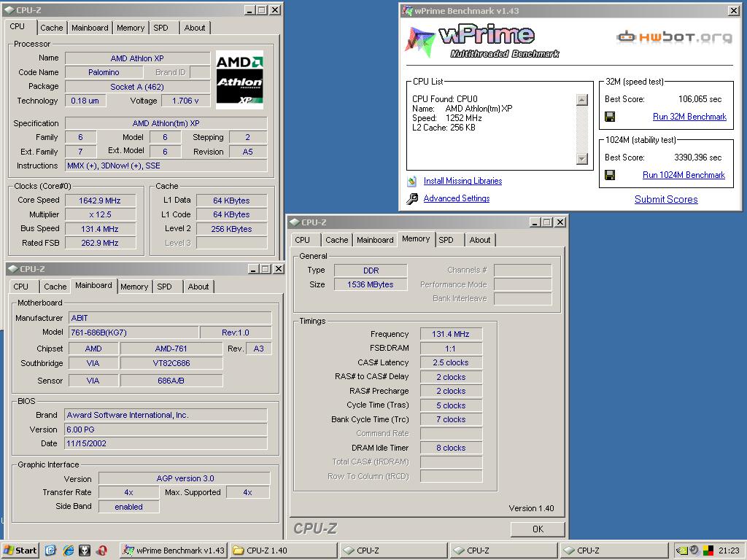Open the CPU-Z 1.40 folder from taskbar
Viewport: 747px width, 560px height.
click(x=284, y=551)
